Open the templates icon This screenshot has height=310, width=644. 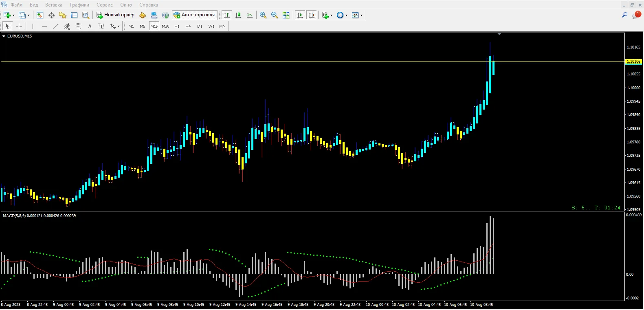click(x=355, y=15)
